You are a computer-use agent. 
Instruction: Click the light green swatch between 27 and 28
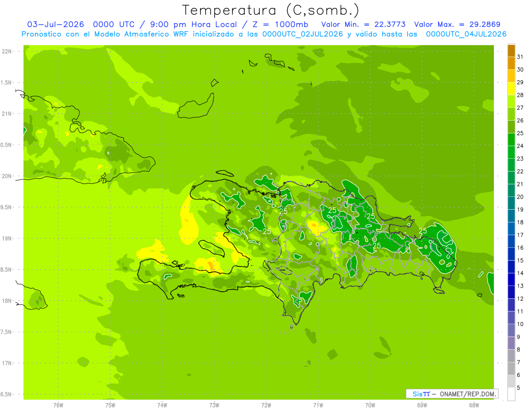click(x=511, y=102)
